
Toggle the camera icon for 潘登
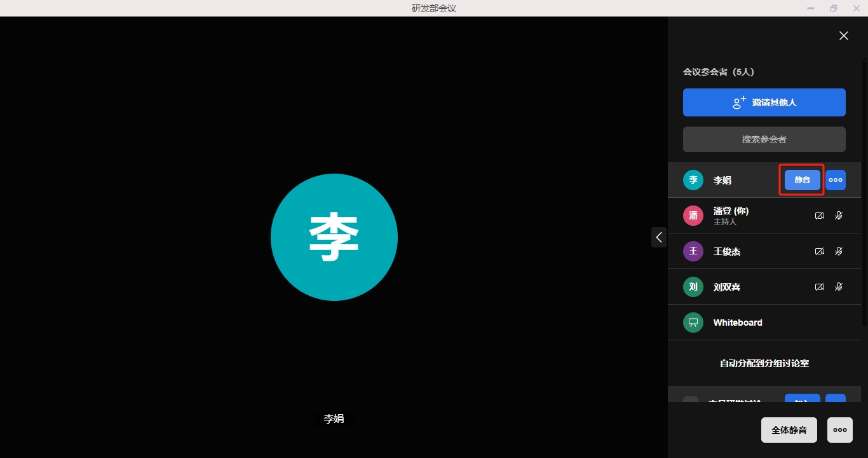[x=820, y=216]
